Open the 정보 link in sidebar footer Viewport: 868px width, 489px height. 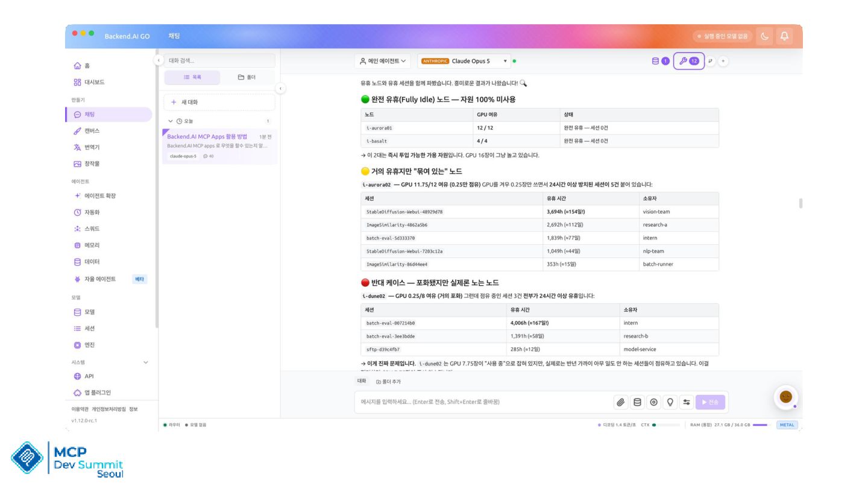[133, 409]
